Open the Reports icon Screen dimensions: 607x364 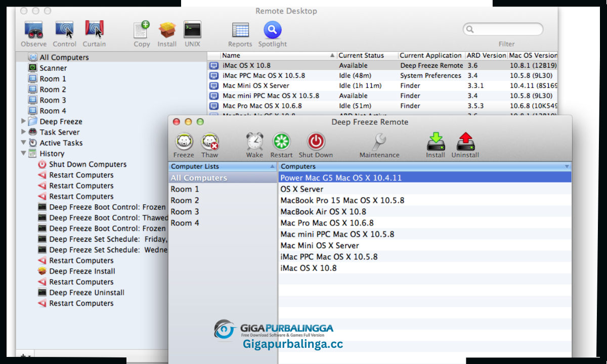(x=240, y=30)
